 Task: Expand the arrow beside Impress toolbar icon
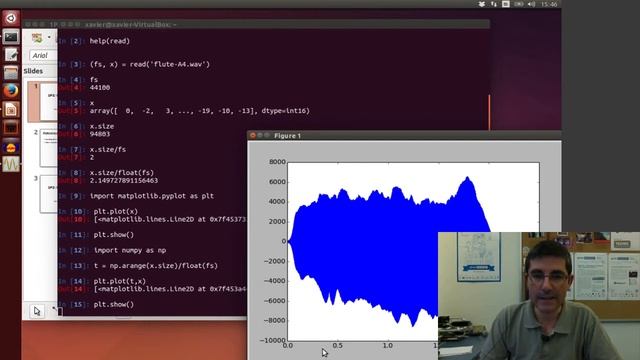49,38
